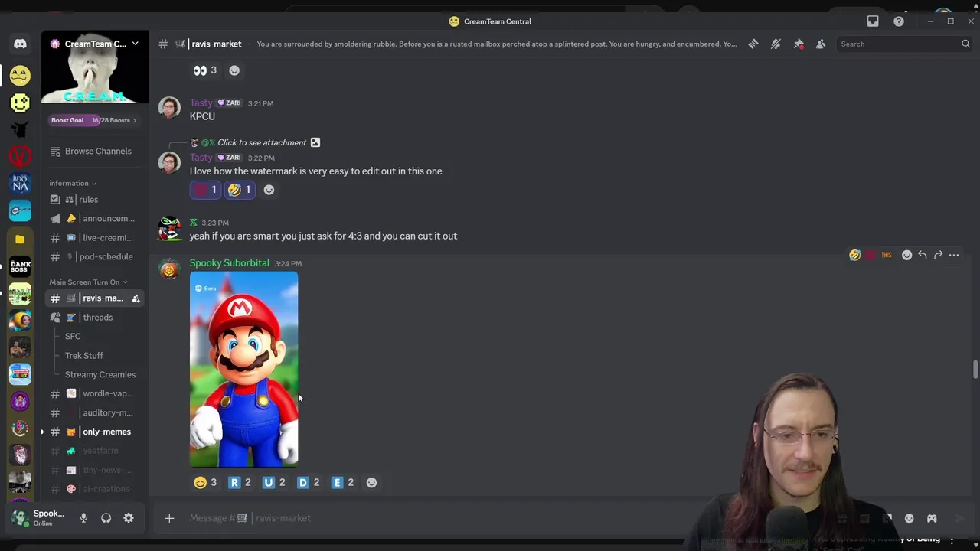Open Discord direct messages home icon
The image size is (980, 551).
coord(20,44)
